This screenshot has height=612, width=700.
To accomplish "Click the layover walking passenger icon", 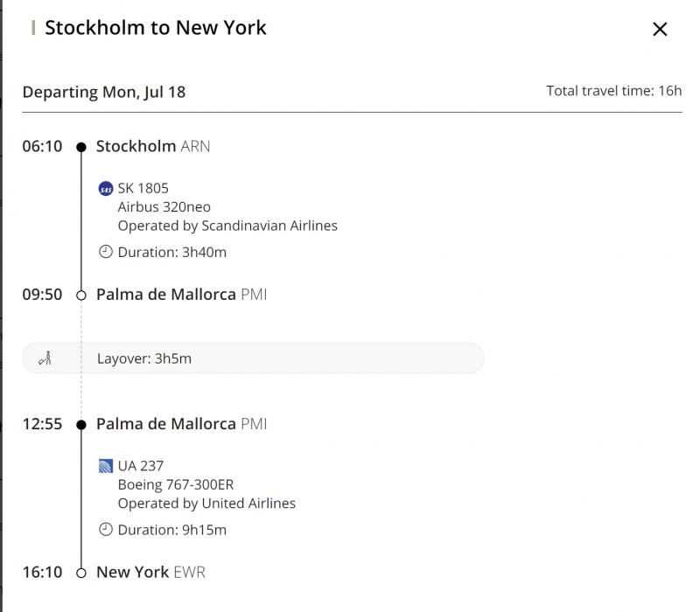I will pyautogui.click(x=46, y=358).
